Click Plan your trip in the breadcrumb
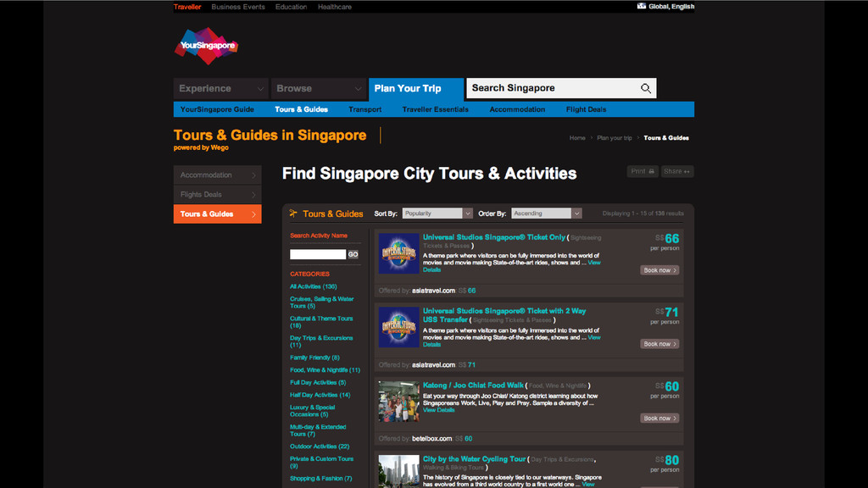Viewport: 868px width, 488px height. pos(614,138)
